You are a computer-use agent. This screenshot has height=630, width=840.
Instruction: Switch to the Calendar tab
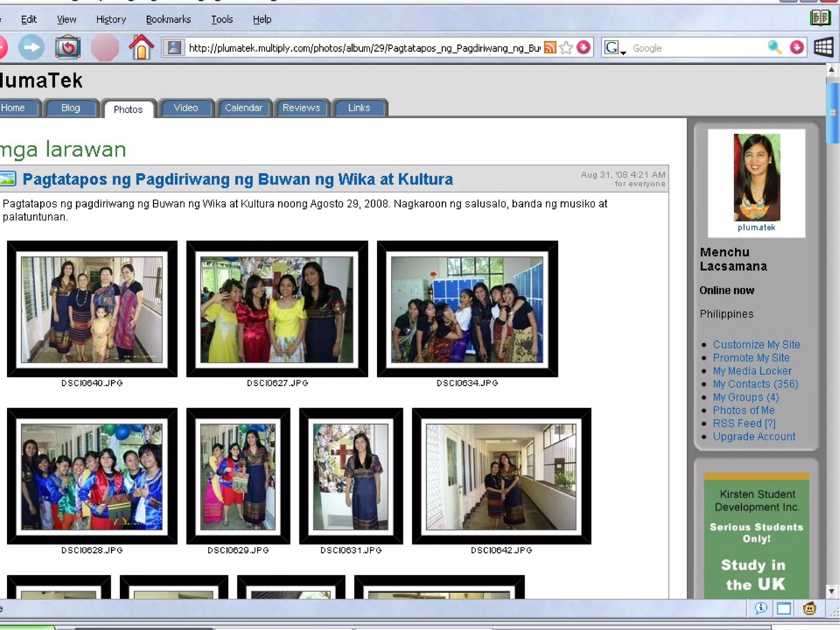click(x=243, y=108)
